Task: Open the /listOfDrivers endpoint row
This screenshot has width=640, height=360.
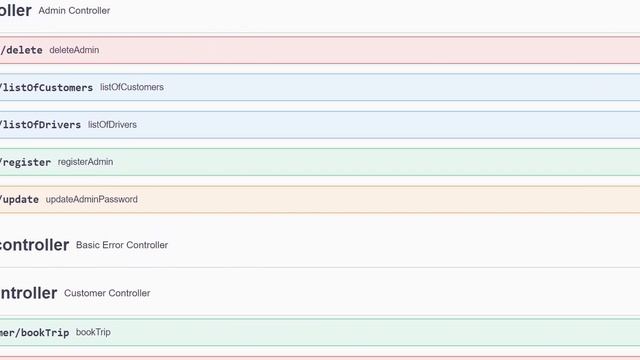Action: (x=320, y=125)
